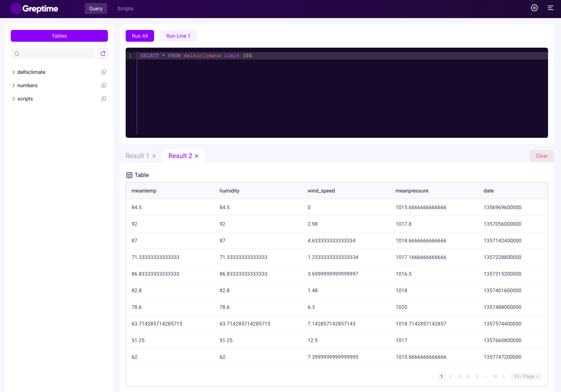Switch to the Scripts menu

pos(125,8)
